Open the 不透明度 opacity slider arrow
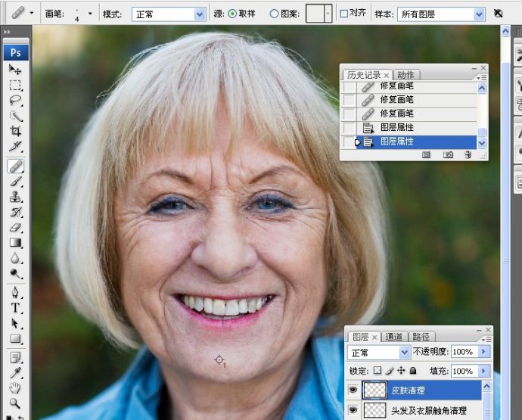The width and height of the screenshot is (522, 420). (483, 351)
